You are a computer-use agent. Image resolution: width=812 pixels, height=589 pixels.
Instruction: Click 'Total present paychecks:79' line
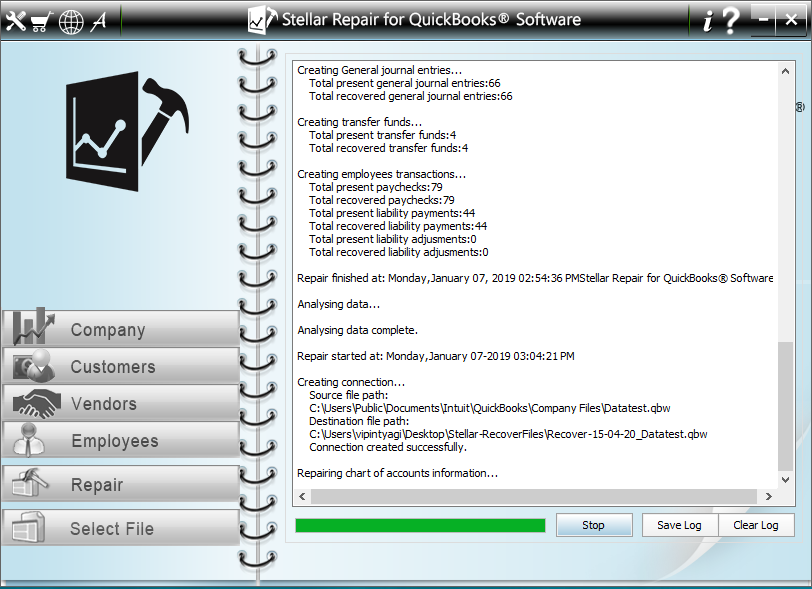(x=376, y=187)
